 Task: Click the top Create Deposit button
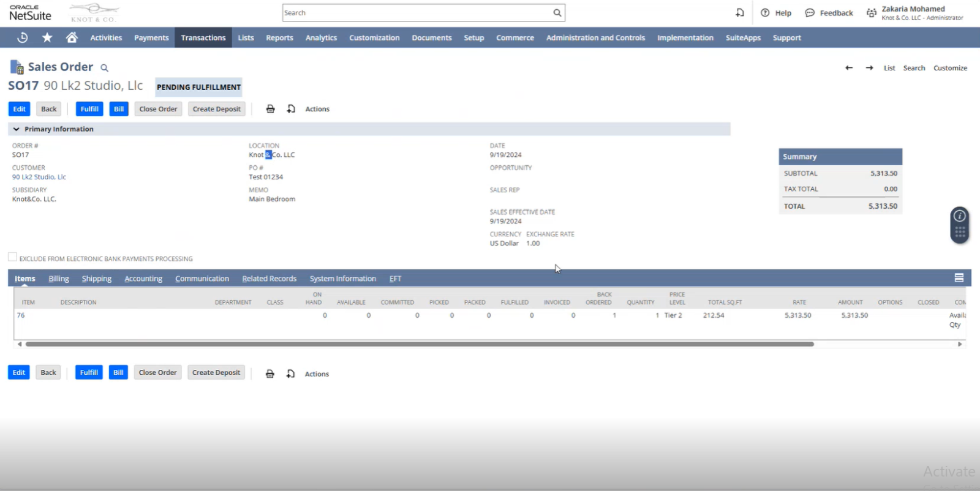pos(216,109)
